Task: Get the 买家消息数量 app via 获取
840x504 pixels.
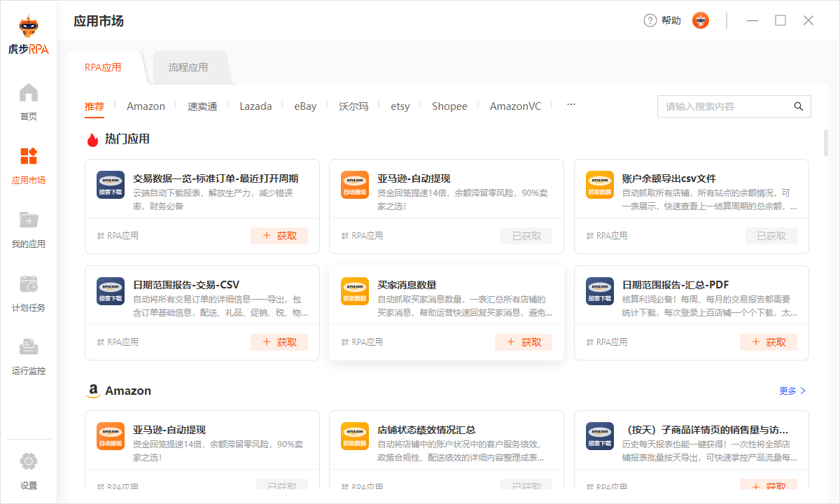Action: 524,342
